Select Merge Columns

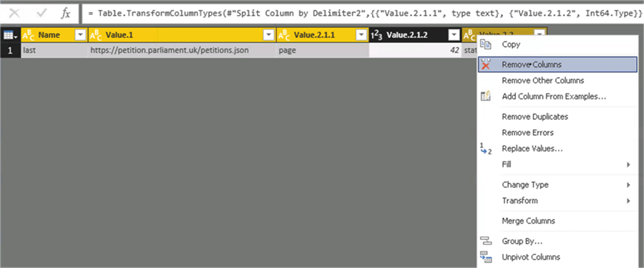click(x=557, y=221)
